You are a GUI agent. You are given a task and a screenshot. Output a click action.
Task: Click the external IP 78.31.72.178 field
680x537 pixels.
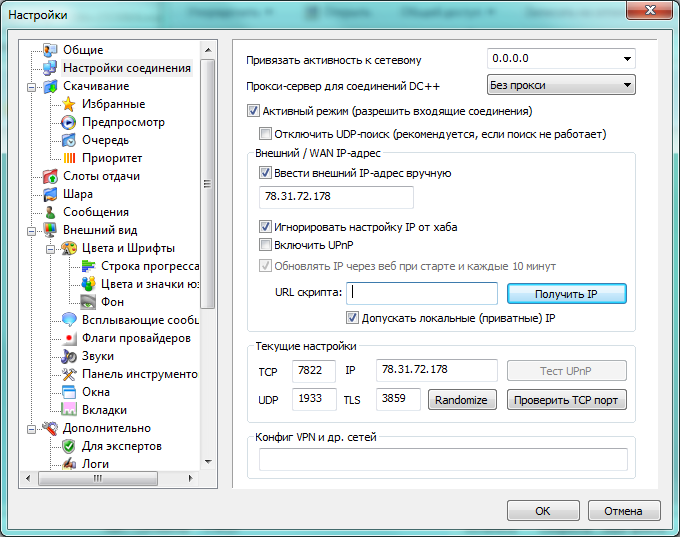click(x=336, y=197)
